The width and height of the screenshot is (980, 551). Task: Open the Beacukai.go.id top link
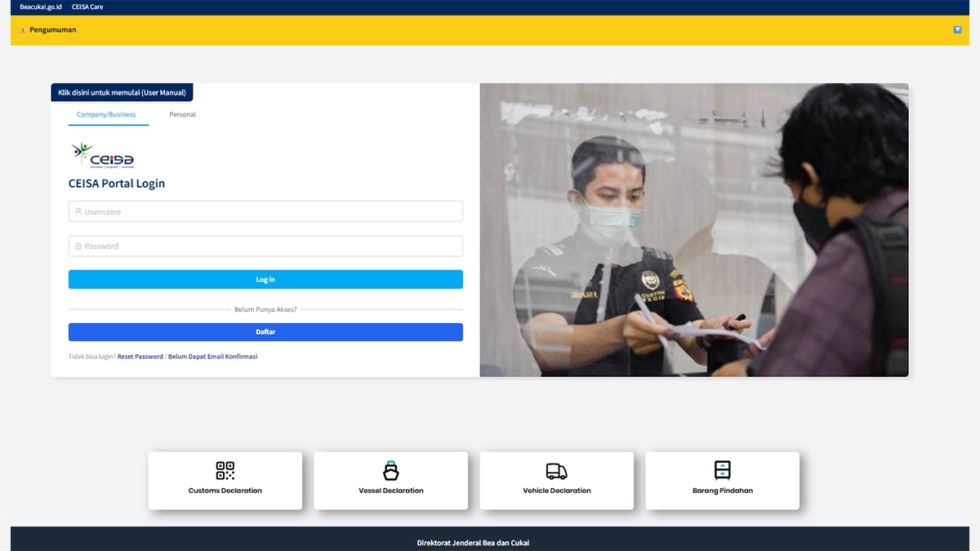[41, 7]
